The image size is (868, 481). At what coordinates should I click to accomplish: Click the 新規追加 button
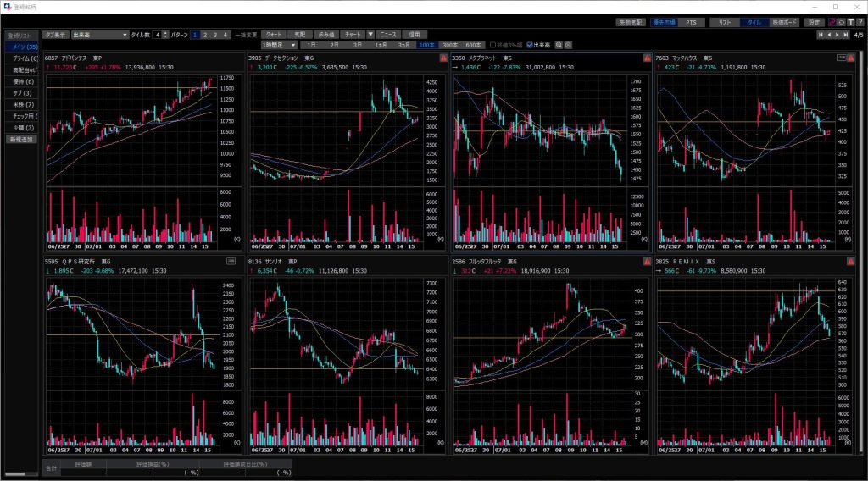click(x=21, y=139)
